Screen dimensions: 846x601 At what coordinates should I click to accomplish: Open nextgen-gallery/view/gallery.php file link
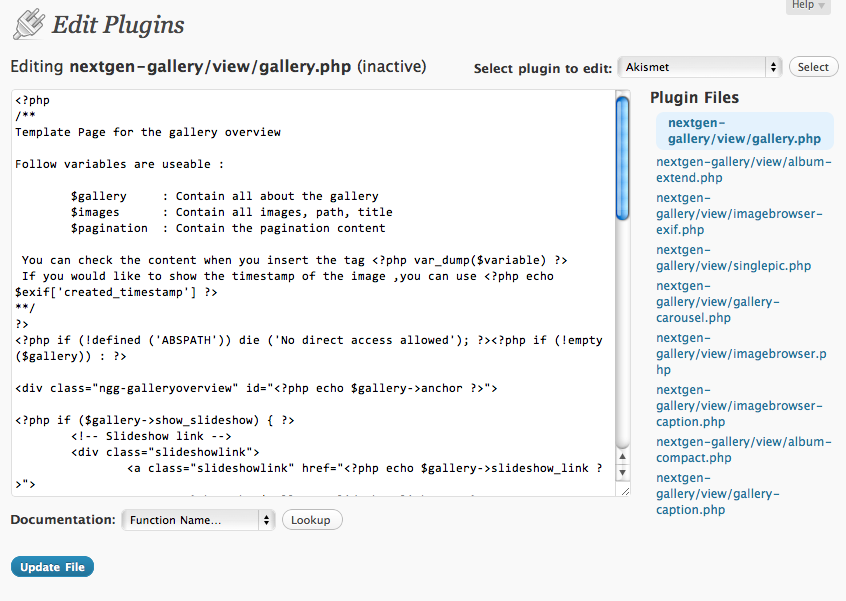(x=744, y=131)
